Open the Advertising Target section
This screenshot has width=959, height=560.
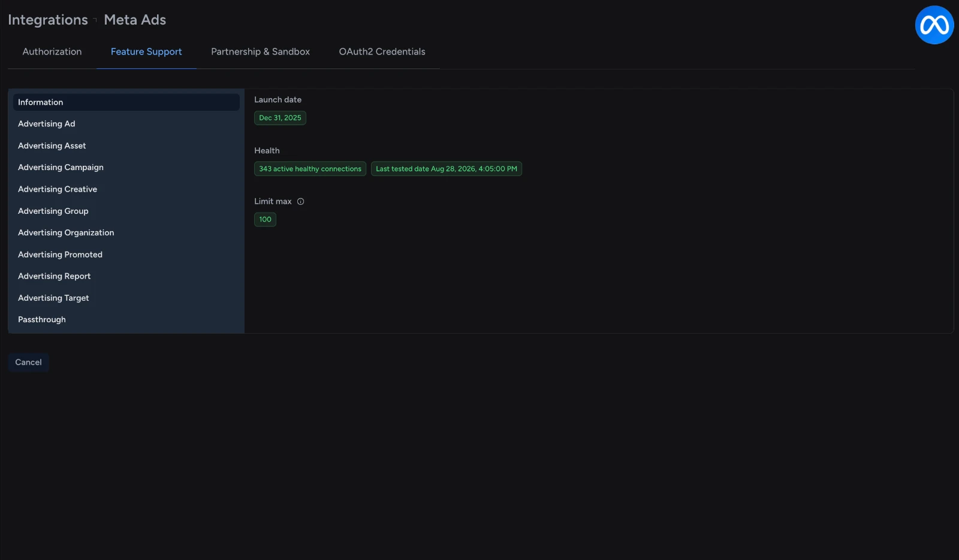click(126, 298)
